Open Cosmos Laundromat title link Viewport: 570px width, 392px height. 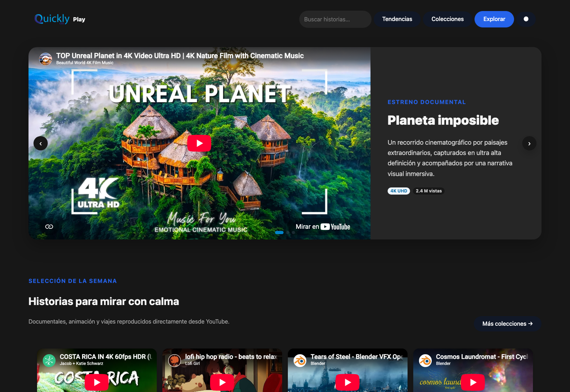click(x=482, y=357)
